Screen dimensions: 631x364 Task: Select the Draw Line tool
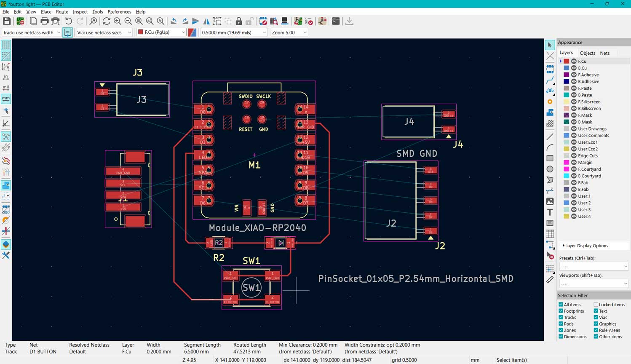[550, 136]
